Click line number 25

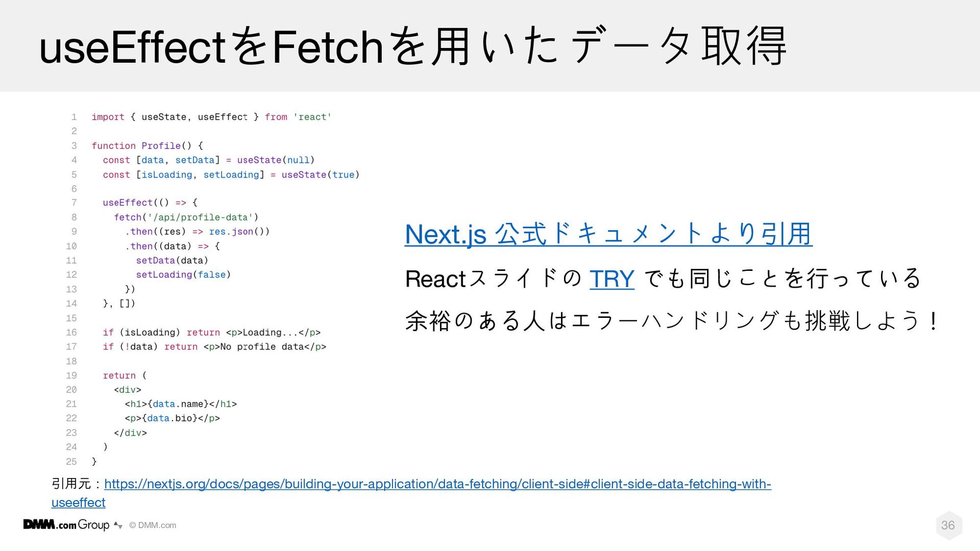point(71,462)
